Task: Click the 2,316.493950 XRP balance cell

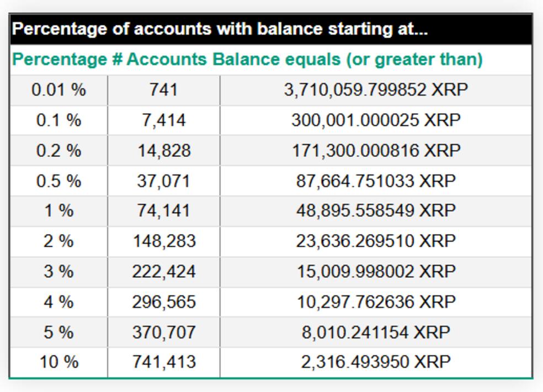Action: [x=376, y=362]
